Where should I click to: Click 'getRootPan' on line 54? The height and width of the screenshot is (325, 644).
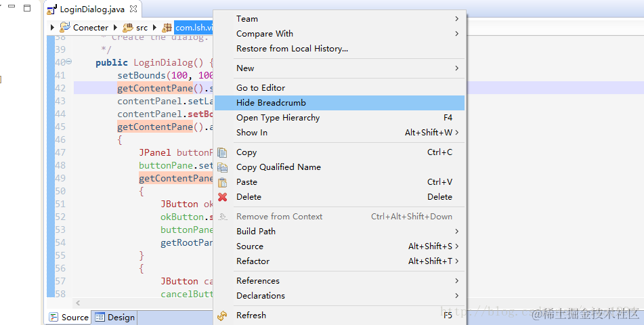187,242
